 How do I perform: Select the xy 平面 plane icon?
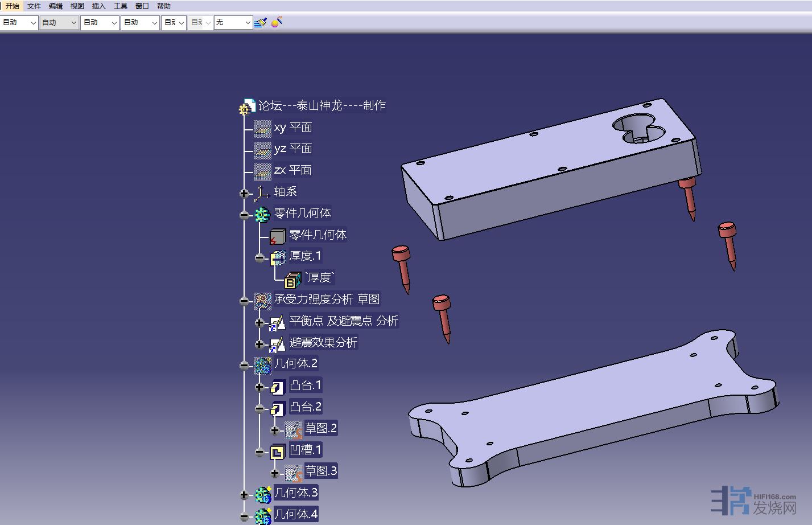(x=262, y=129)
